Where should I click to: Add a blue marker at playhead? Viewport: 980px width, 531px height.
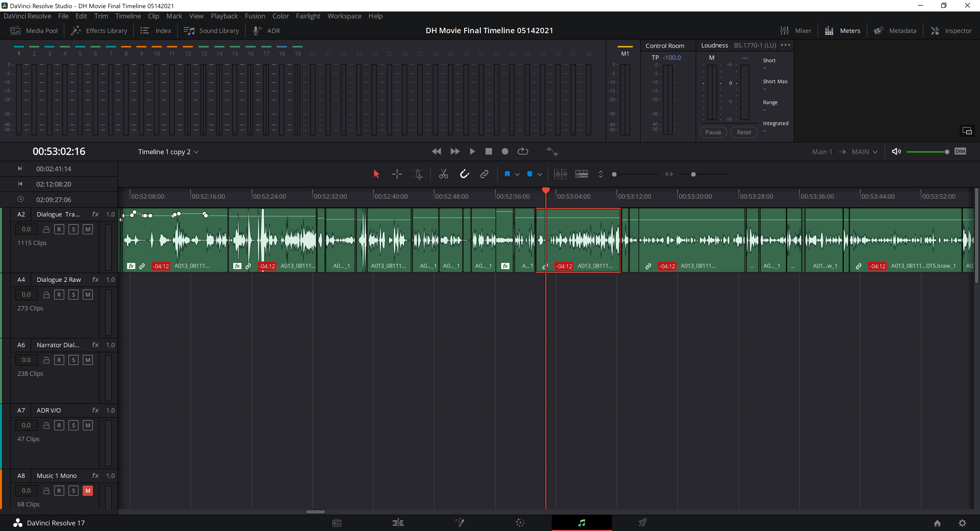coord(530,174)
